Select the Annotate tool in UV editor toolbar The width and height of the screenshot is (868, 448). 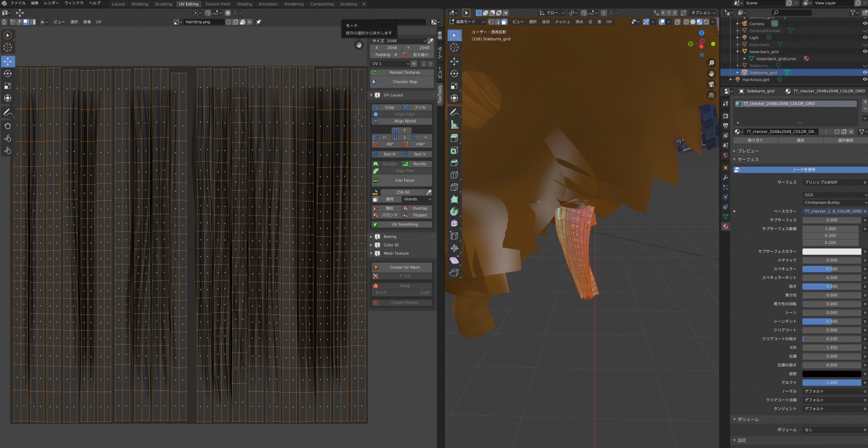pyautogui.click(x=8, y=112)
